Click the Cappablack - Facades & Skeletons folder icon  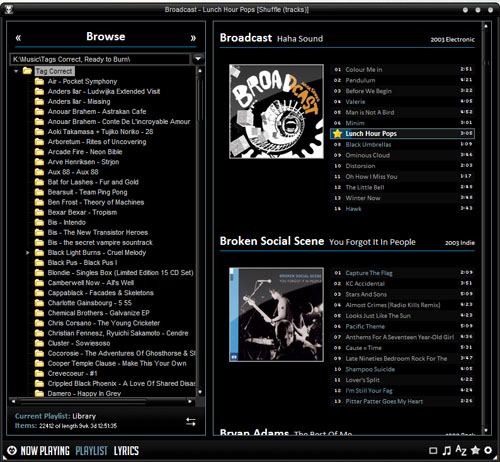tap(39, 293)
